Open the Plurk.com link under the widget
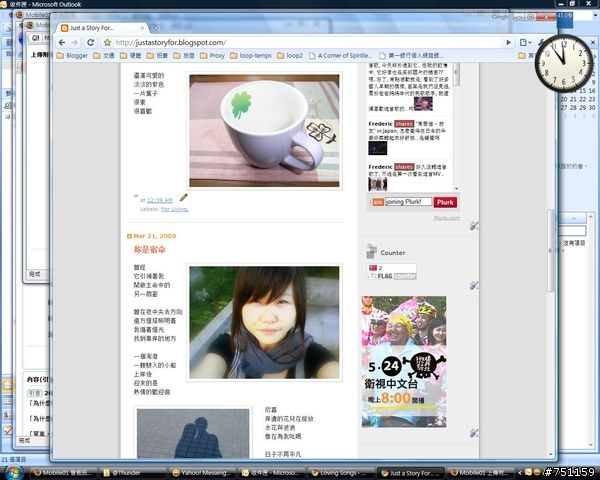This screenshot has width=600, height=480. pyautogui.click(x=447, y=218)
